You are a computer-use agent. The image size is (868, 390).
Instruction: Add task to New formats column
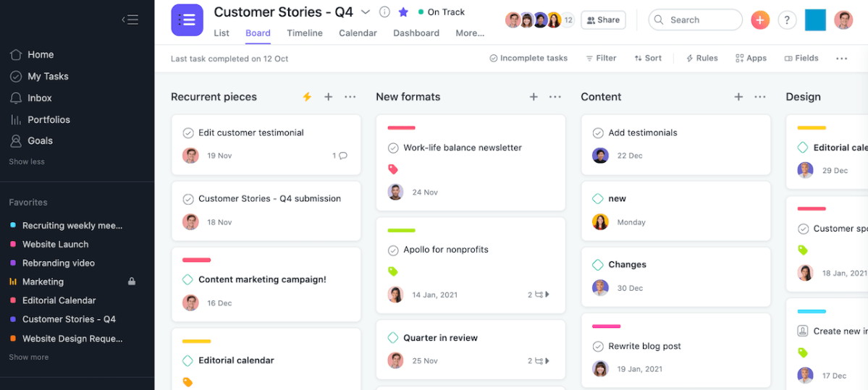534,97
